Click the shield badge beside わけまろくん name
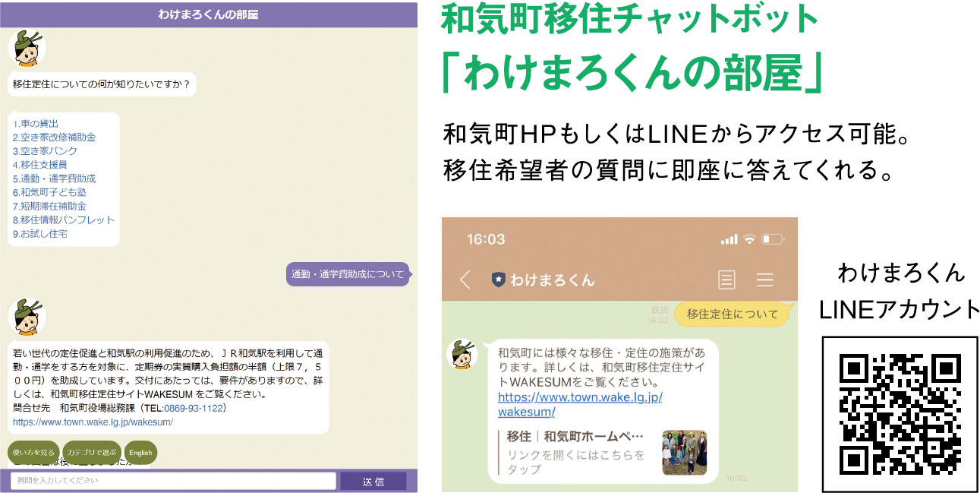 (x=498, y=280)
